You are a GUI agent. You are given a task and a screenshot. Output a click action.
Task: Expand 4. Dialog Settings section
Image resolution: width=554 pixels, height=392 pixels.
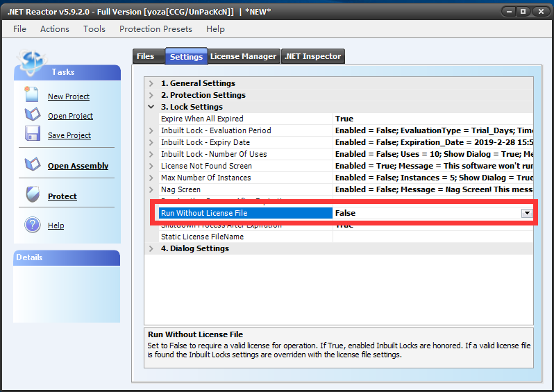coord(151,248)
